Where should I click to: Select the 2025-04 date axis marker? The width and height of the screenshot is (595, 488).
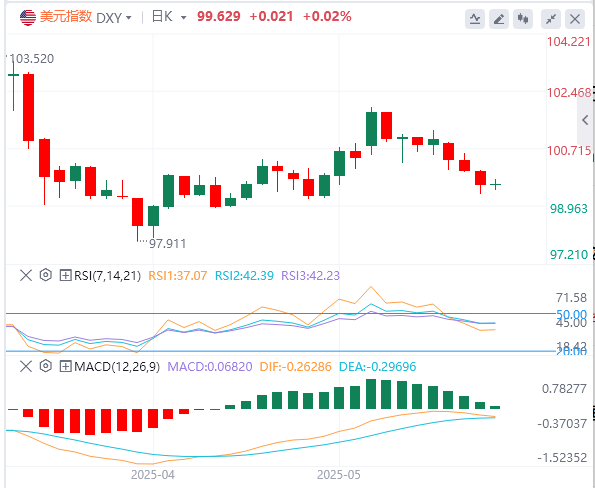[x=153, y=475]
